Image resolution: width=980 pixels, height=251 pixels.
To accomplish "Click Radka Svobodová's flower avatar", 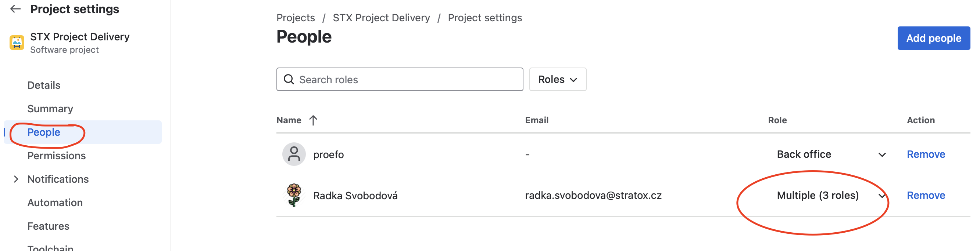I will pyautogui.click(x=294, y=195).
